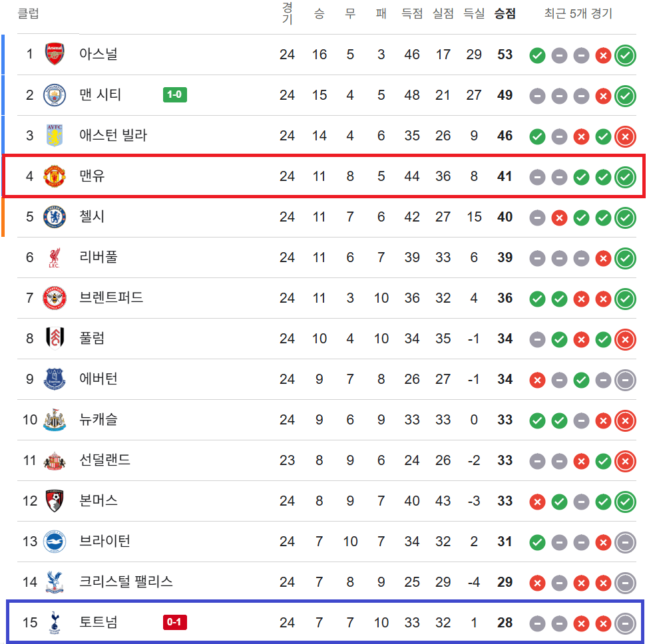The width and height of the screenshot is (647, 644).
Task: Click the Man City club crest
Action: pyautogui.click(x=55, y=95)
